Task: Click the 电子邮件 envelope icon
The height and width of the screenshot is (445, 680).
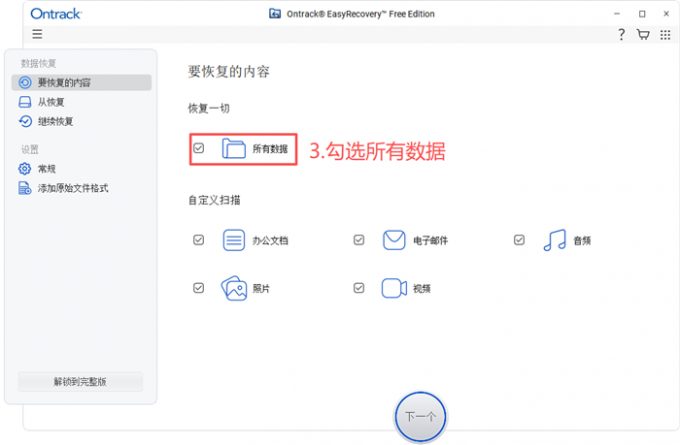Action: pyautogui.click(x=394, y=240)
